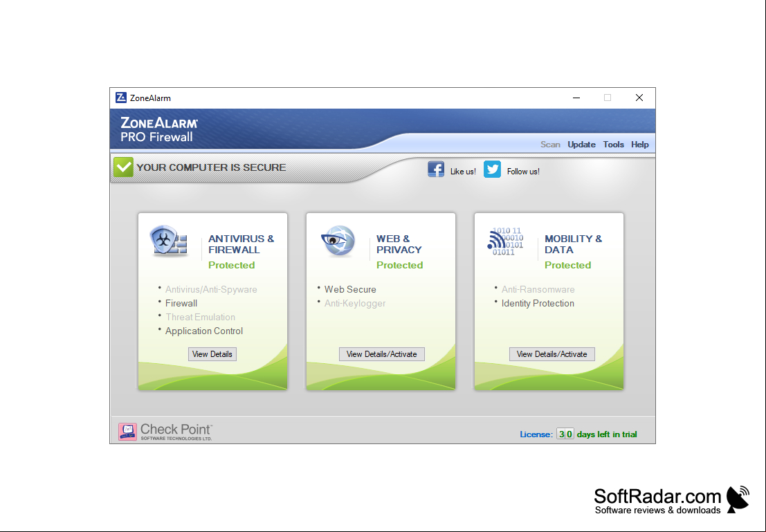
Task: Select the Anti-Keylogger item
Action: [355, 304]
